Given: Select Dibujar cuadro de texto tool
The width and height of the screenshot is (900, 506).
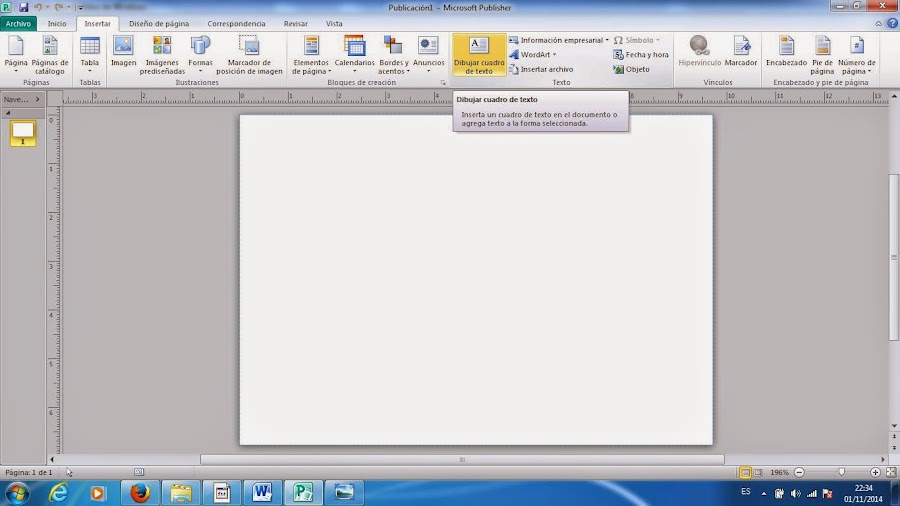Looking at the screenshot, I should 479,54.
